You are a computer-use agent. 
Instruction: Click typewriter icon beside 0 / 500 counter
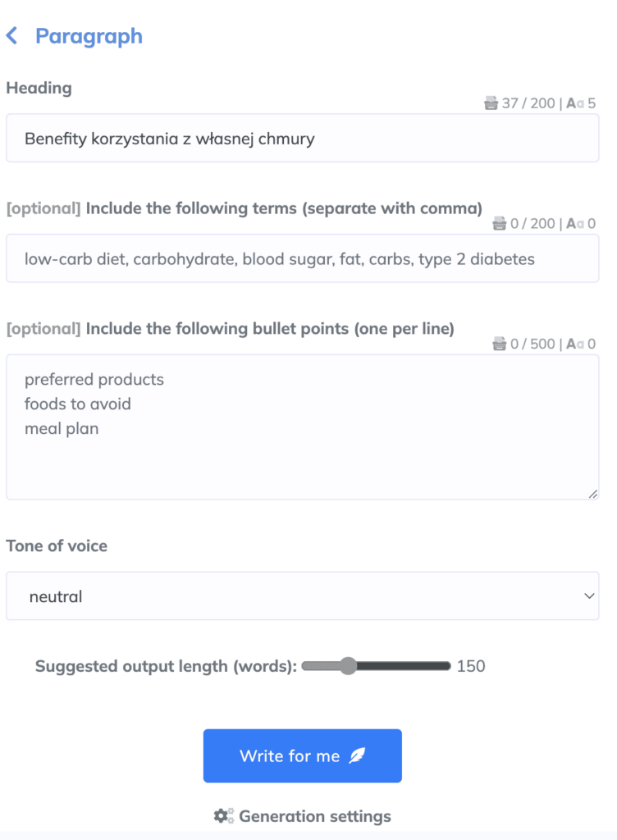(x=499, y=345)
